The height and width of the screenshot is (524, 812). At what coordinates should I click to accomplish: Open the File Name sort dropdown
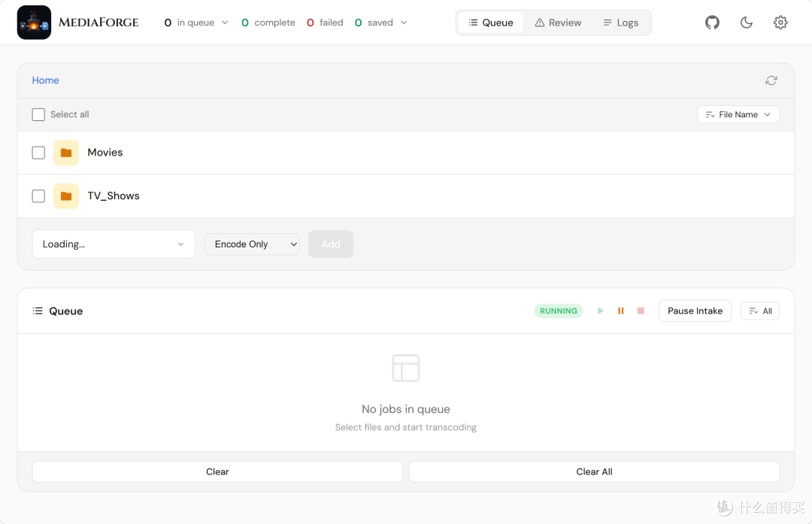[738, 114]
